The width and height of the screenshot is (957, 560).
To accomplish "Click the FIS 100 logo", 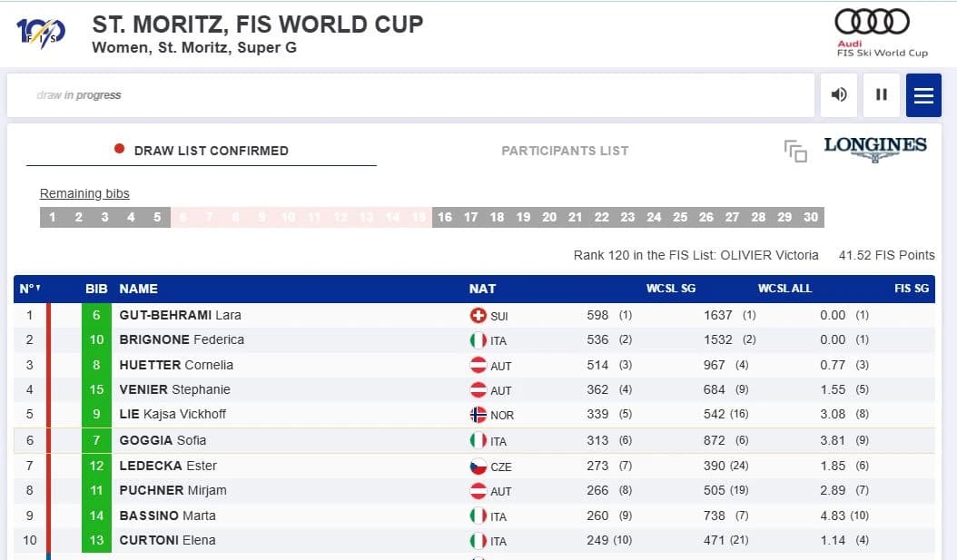I will pos(41,33).
